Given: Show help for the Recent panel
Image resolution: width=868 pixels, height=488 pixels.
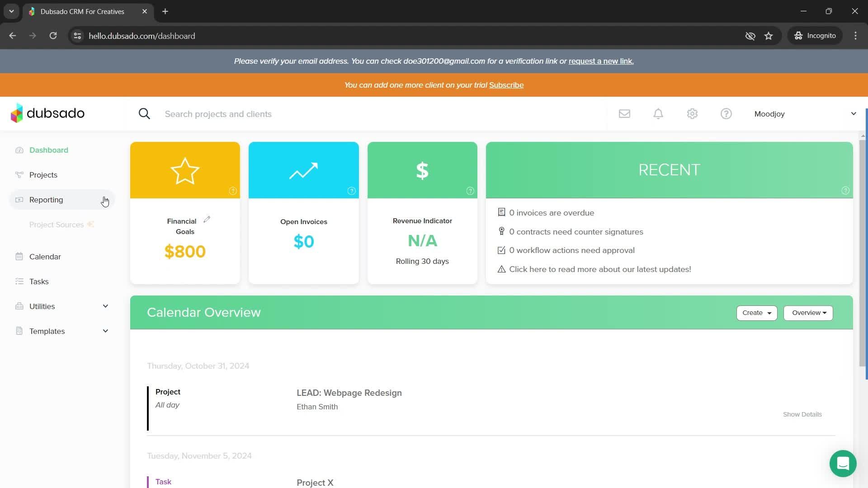Looking at the screenshot, I should 845,191.
